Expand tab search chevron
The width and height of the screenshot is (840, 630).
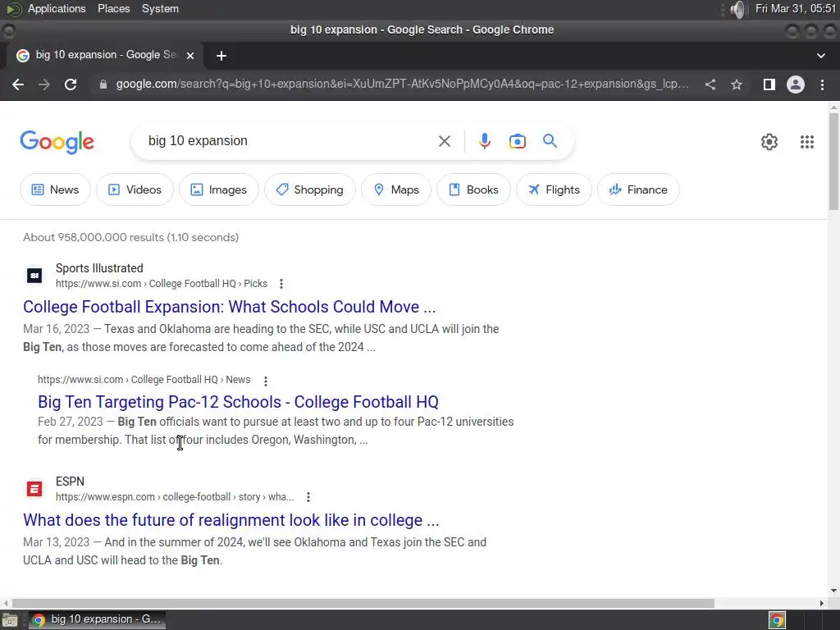pyautogui.click(x=821, y=56)
